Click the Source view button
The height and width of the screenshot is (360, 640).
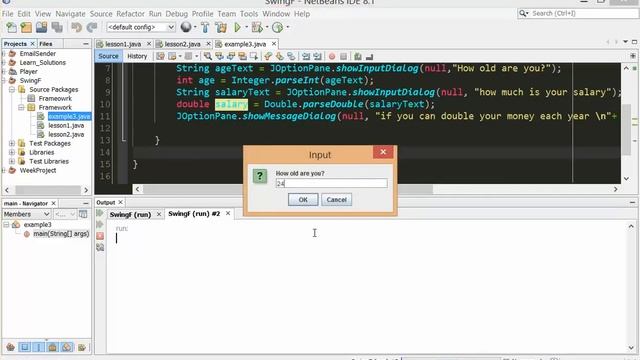[x=108, y=56]
